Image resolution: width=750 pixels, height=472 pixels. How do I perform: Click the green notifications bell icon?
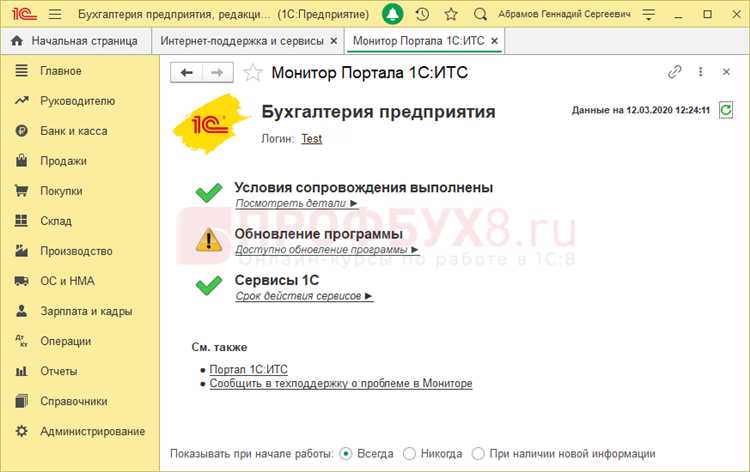click(393, 14)
